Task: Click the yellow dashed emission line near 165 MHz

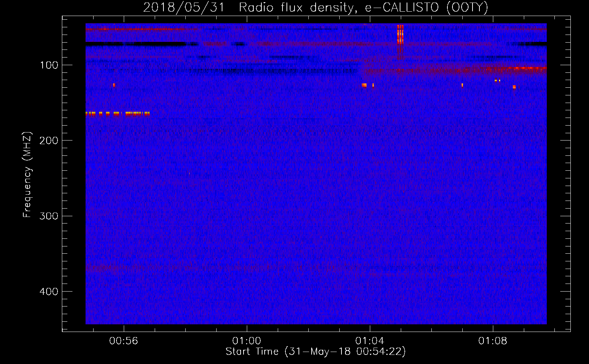Action: coord(118,114)
